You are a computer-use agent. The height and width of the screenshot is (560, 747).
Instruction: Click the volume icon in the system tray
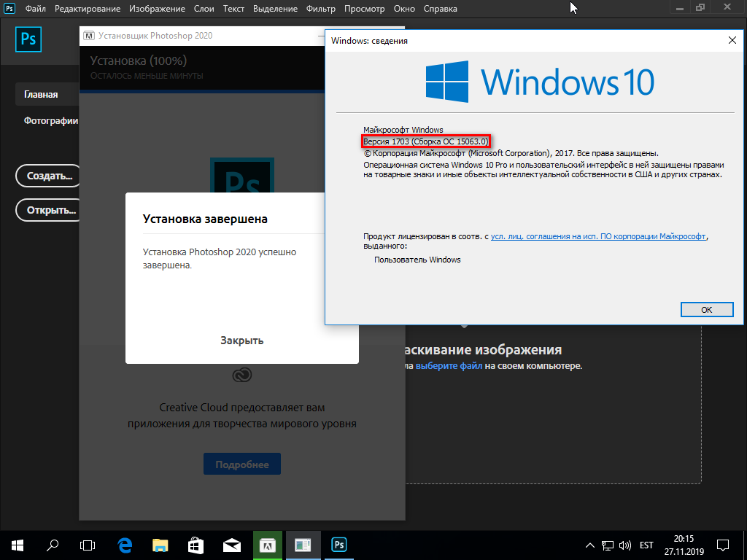coord(625,545)
